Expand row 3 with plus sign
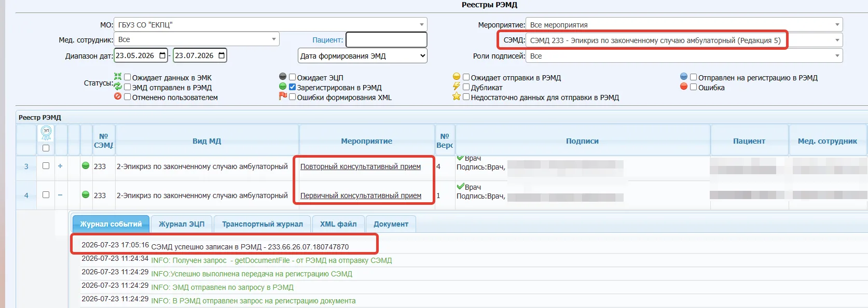This screenshot has width=868, height=308. click(60, 166)
